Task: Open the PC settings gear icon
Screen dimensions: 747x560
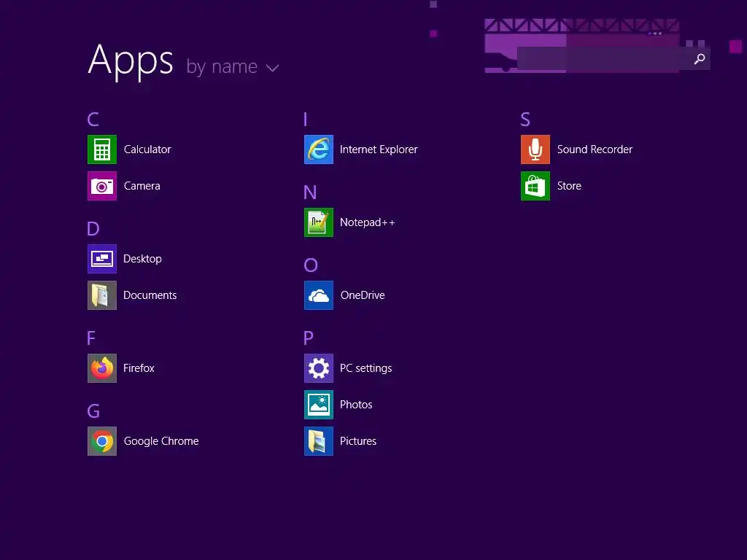Action: click(x=319, y=368)
